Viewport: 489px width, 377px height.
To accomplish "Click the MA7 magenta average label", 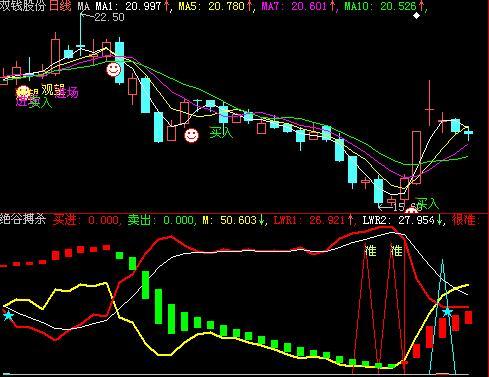I will [297, 6].
